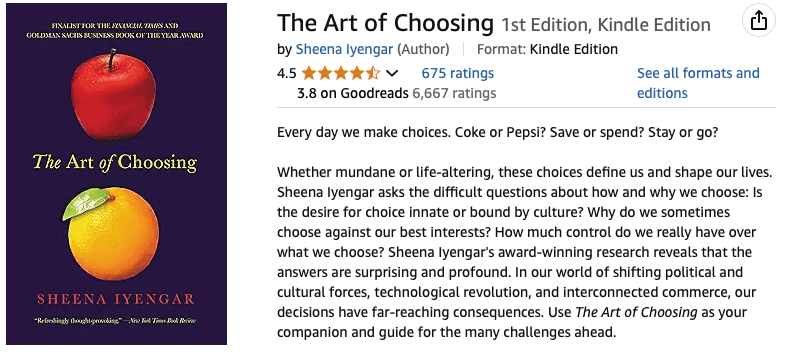View the 675 ratings link
The image size is (786, 364).
point(457,73)
